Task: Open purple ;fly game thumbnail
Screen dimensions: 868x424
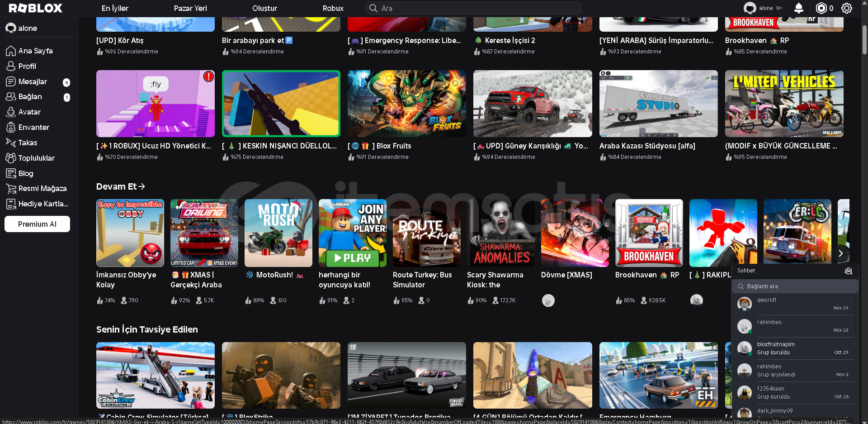Action: click(156, 104)
